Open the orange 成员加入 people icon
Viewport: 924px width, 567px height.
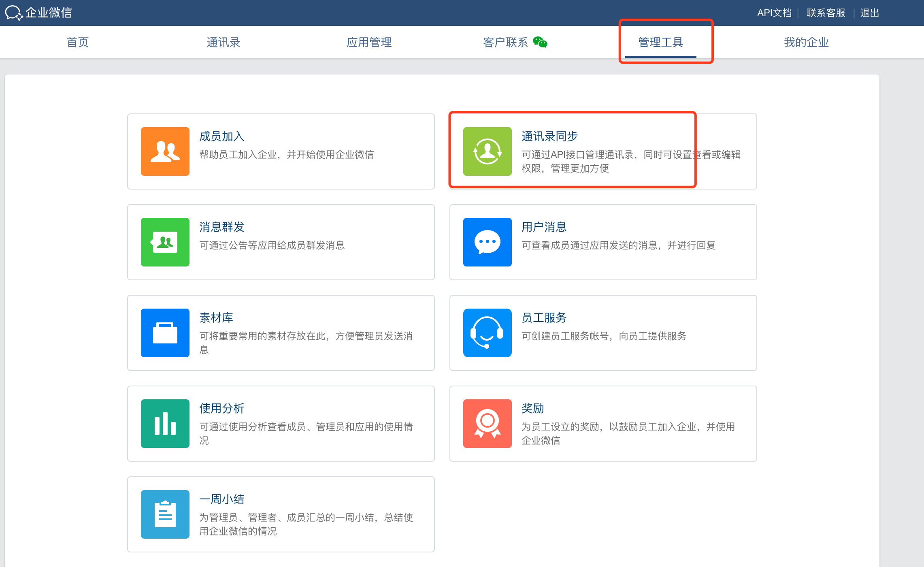[x=165, y=151]
